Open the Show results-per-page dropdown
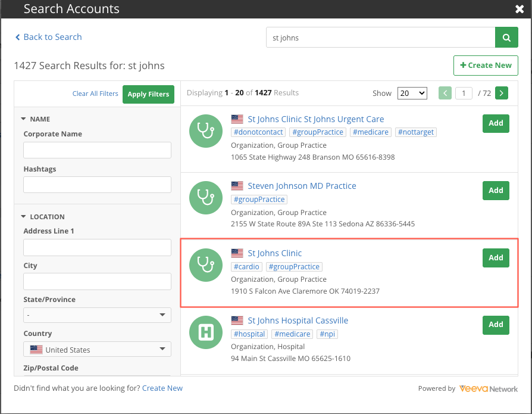 [x=412, y=93]
